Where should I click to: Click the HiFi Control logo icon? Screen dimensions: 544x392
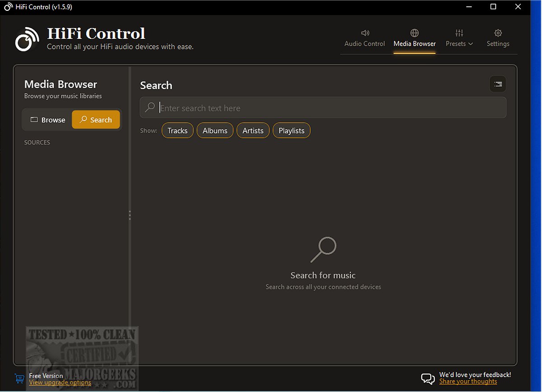click(x=27, y=39)
